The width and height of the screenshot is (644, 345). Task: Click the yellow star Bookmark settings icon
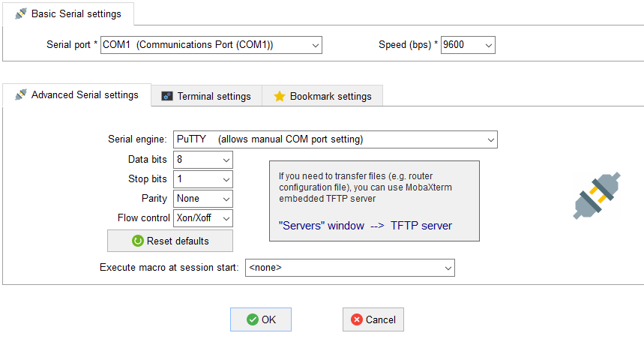pyautogui.click(x=280, y=96)
